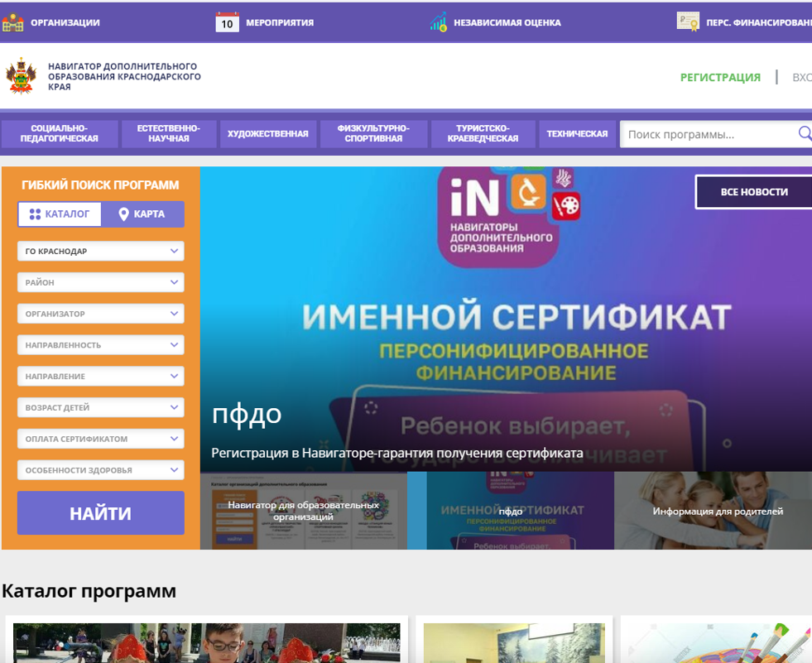Select the Социально-педагогическая category
Viewport: 812px width, 663px height.
point(60,133)
